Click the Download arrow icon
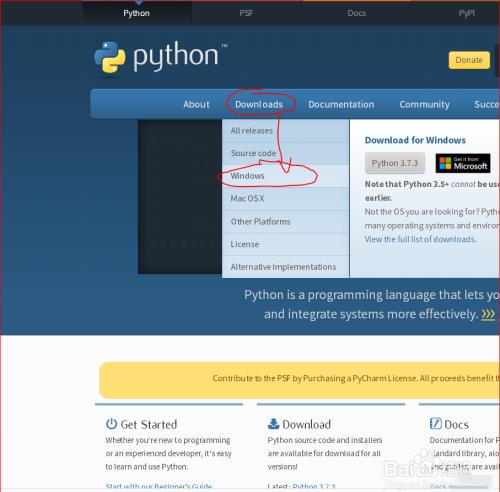 tap(273, 424)
